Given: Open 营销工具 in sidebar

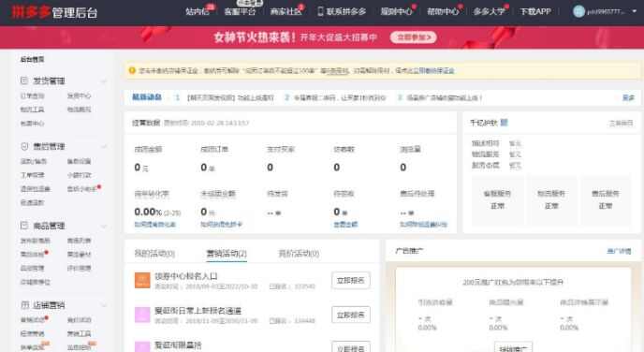Looking at the screenshot, I should 79,333.
